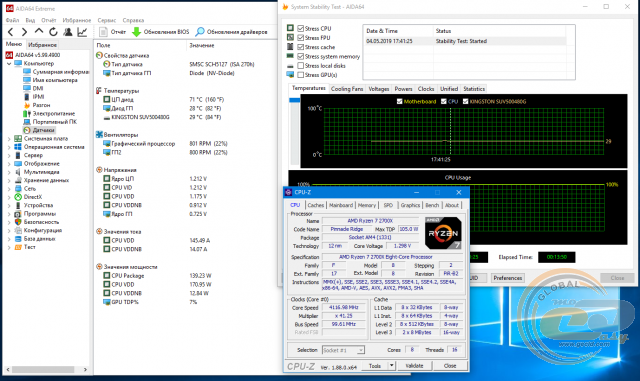Collapse the Компьютер tree node
The height and width of the screenshot is (381, 640).
click(9, 64)
